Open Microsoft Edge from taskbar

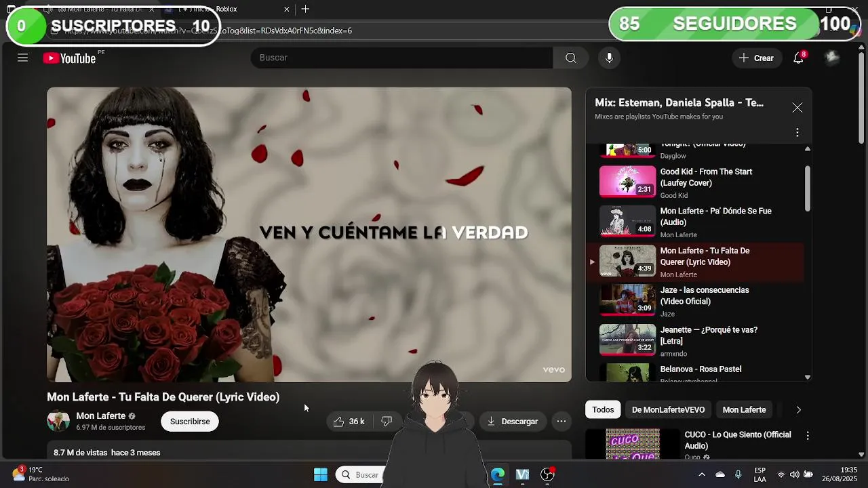(x=498, y=474)
